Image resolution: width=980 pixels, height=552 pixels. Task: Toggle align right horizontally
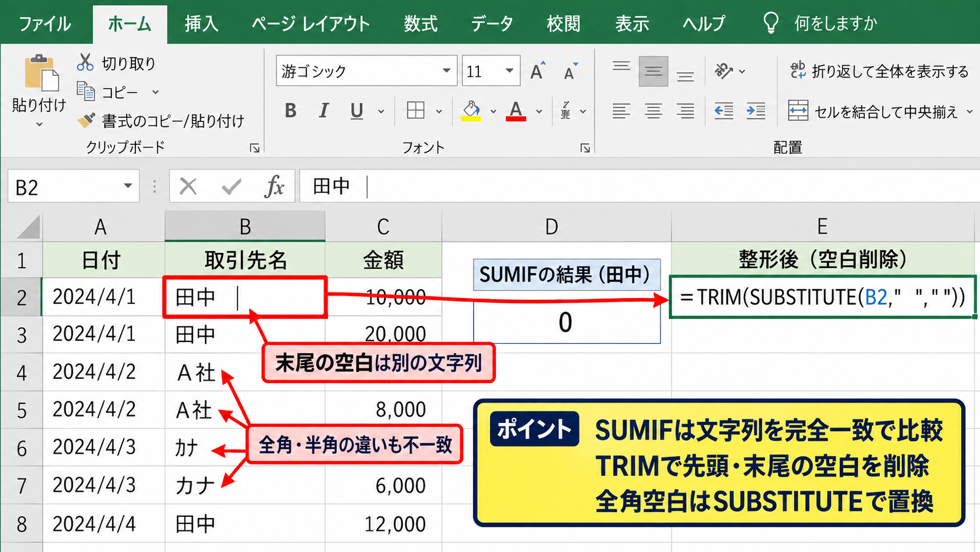[x=685, y=110]
